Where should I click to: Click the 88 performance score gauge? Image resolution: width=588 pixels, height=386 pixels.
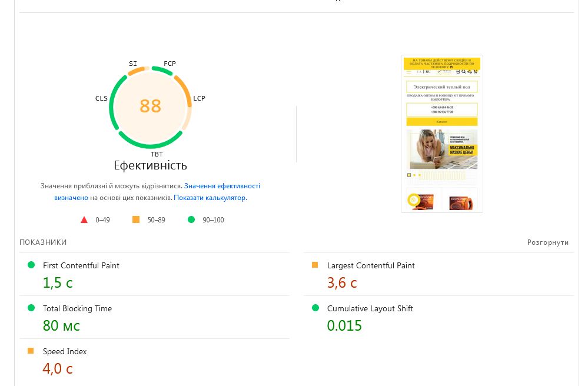coord(150,106)
